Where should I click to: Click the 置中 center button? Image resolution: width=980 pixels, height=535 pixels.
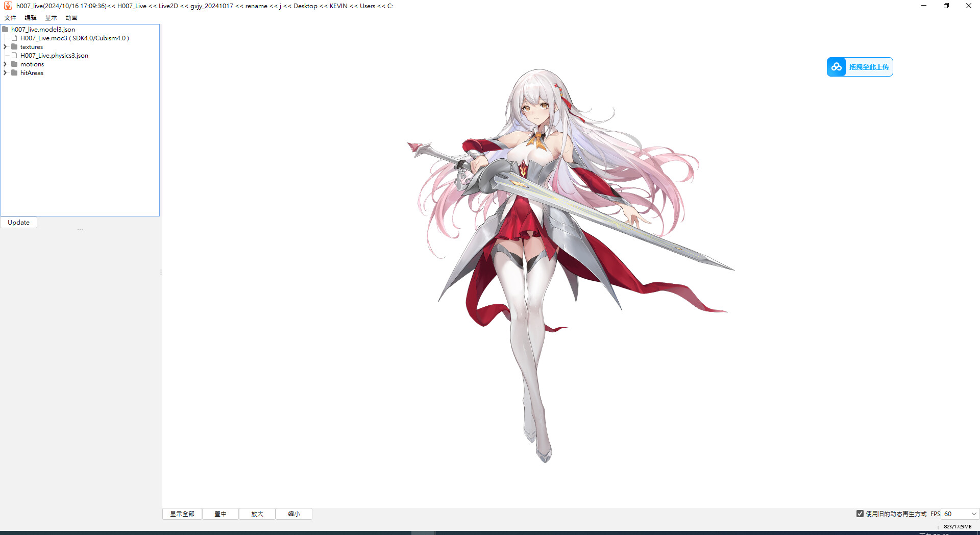(x=220, y=514)
